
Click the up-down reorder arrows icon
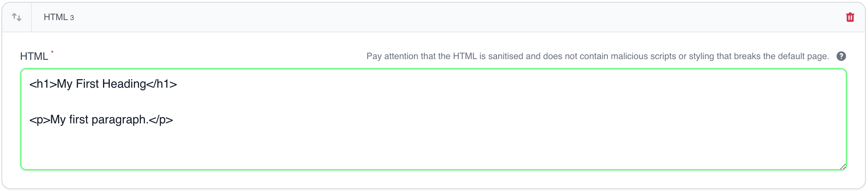pyautogui.click(x=17, y=17)
